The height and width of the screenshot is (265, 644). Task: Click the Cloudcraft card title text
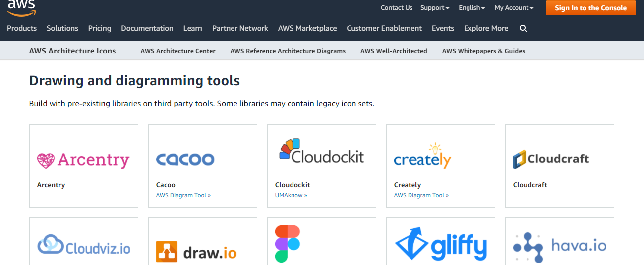(x=530, y=185)
